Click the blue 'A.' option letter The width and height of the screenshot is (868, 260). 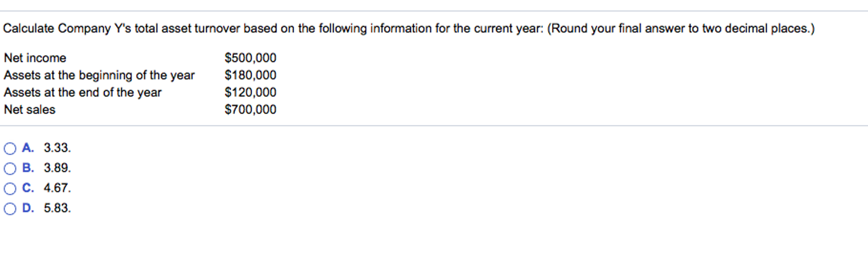click(28, 148)
